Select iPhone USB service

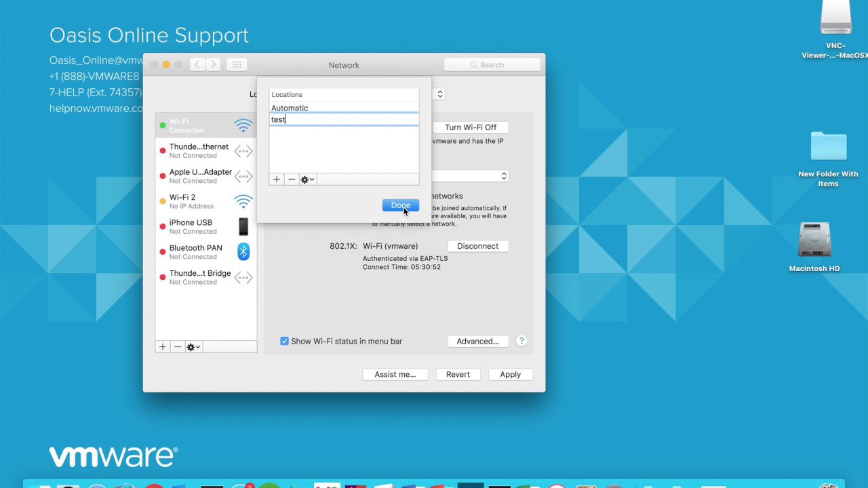coord(205,227)
